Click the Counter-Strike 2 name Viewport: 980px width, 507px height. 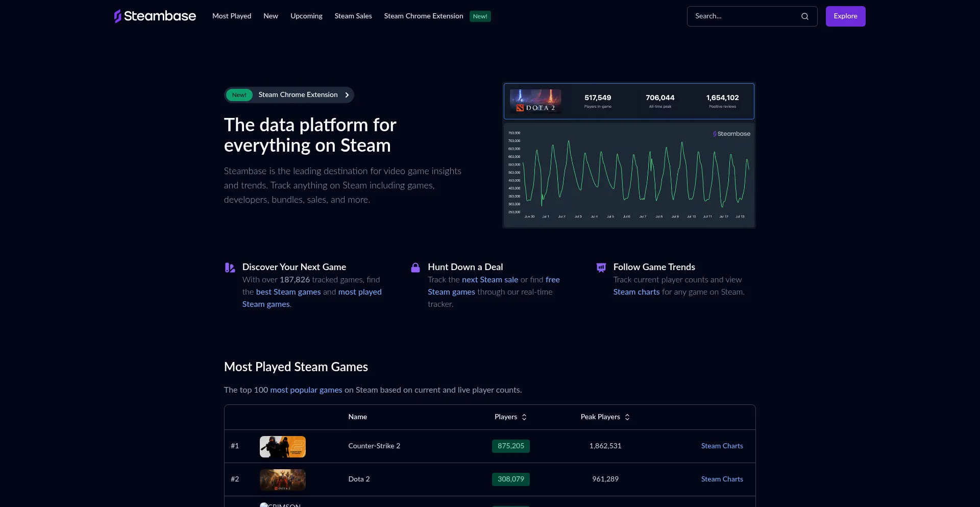pos(374,446)
